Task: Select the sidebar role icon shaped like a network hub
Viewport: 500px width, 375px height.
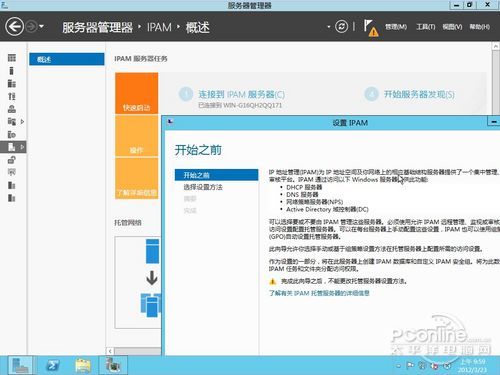Action: (12, 109)
